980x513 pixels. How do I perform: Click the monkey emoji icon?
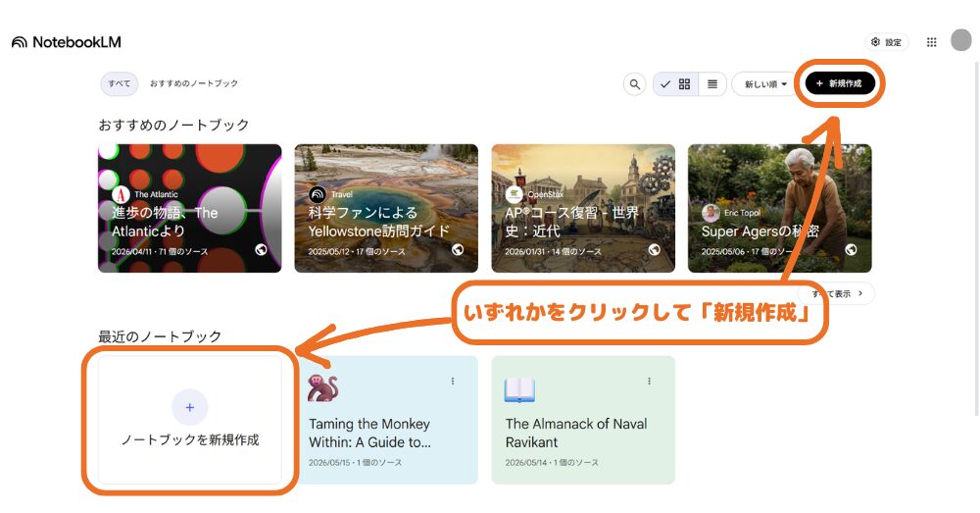click(323, 387)
